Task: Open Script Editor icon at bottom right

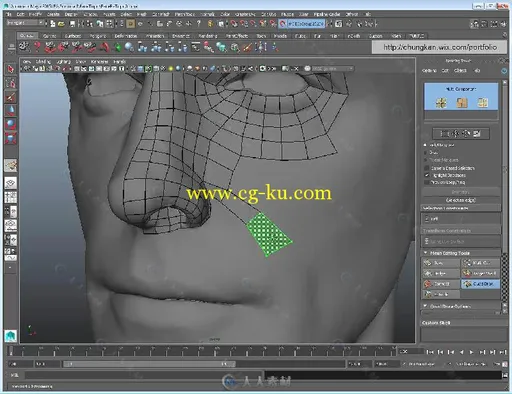Action: [x=505, y=375]
